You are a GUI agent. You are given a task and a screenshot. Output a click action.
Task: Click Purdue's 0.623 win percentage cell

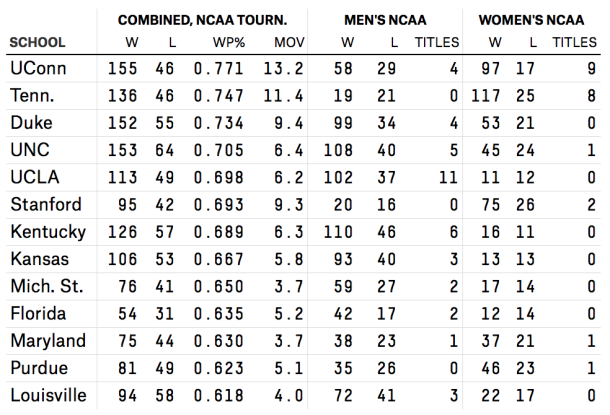pyautogui.click(x=218, y=368)
